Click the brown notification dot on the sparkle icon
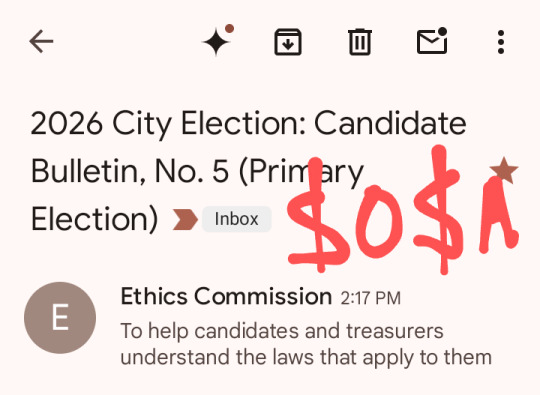 [x=229, y=29]
